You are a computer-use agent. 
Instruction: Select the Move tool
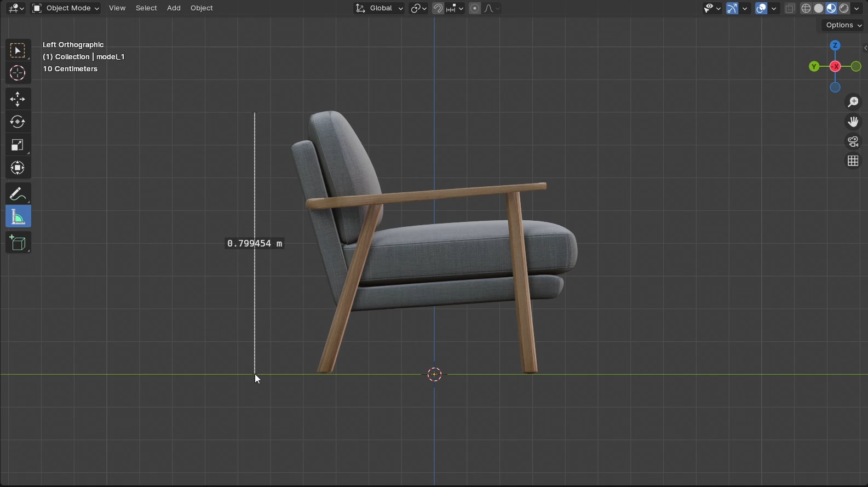pyautogui.click(x=18, y=99)
